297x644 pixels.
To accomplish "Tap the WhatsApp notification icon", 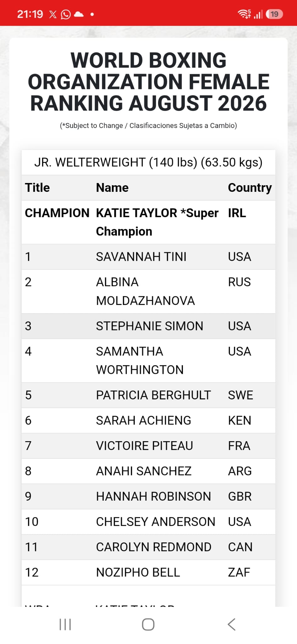I will coord(66,14).
